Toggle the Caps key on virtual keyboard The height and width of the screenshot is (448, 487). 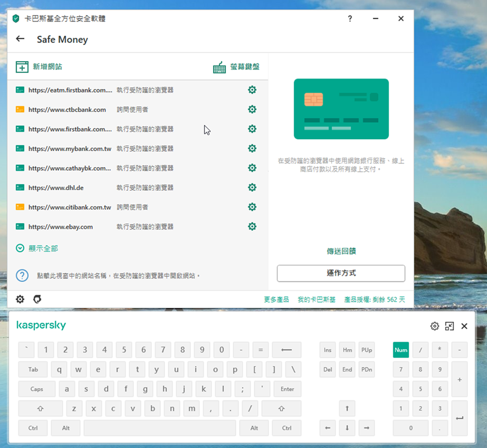tap(37, 389)
